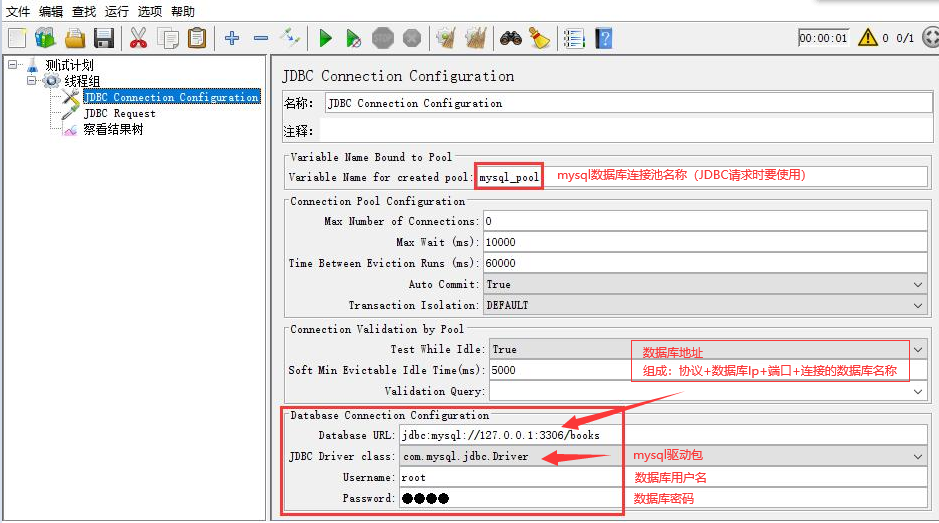Click the broom Reset Search icon
939x523 pixels.
[x=539, y=39]
